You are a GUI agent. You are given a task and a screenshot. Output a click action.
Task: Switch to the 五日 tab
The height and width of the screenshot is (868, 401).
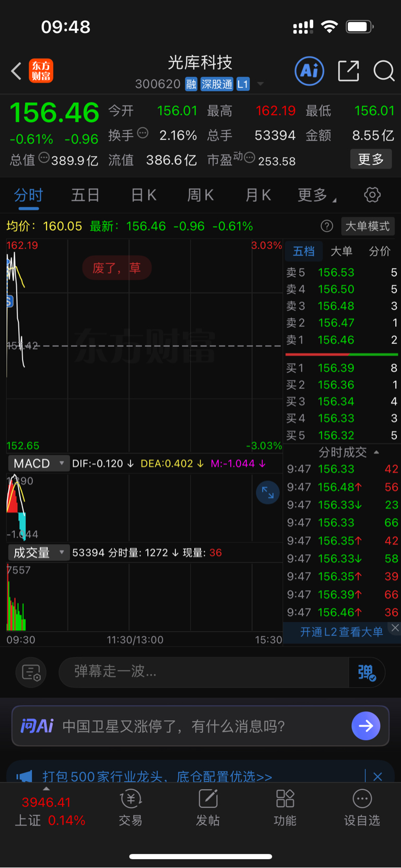click(86, 195)
